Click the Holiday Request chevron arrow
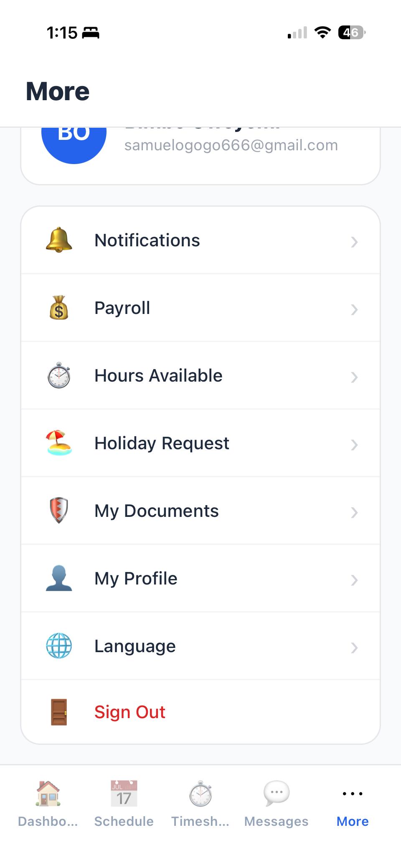Image resolution: width=401 pixels, height=868 pixels. (x=354, y=445)
